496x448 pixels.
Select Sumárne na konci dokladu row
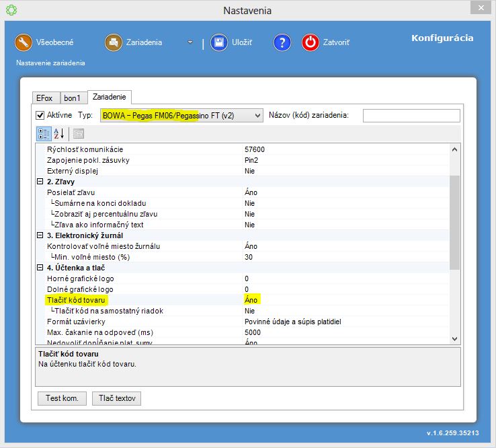[243, 203]
